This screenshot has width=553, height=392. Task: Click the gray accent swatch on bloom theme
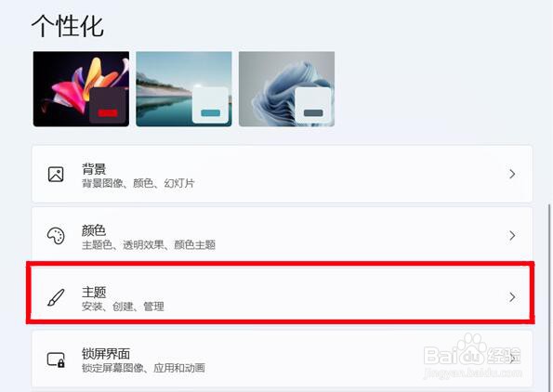313,112
